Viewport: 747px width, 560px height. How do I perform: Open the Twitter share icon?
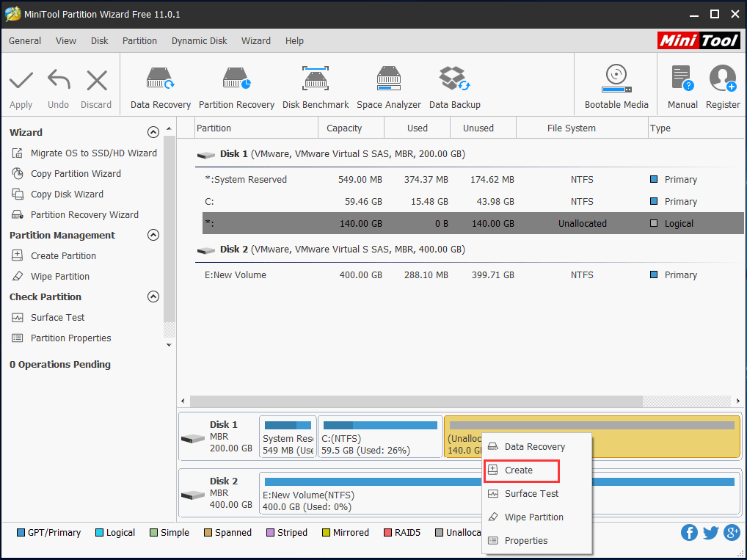coord(710,532)
